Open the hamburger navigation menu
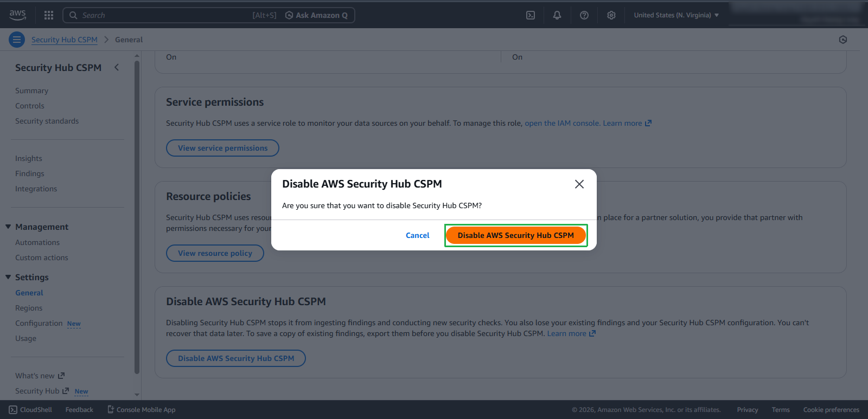Viewport: 868px width, 419px height. tap(16, 39)
